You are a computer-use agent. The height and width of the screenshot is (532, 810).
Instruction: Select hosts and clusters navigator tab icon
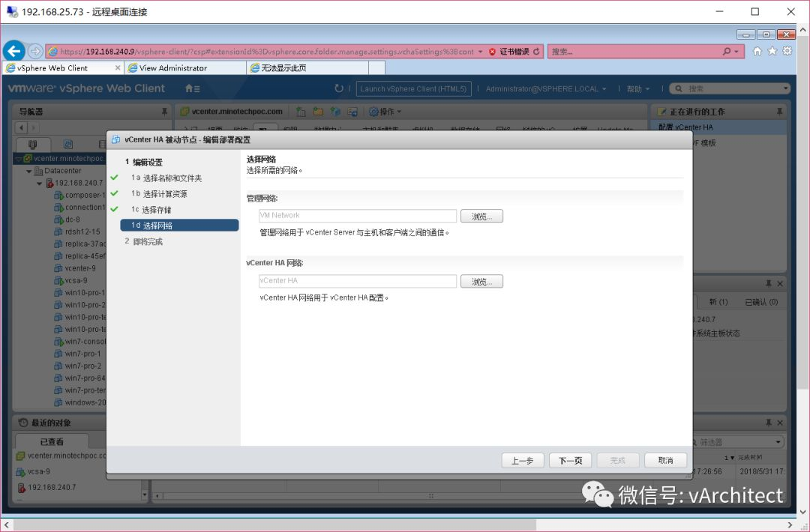32,145
